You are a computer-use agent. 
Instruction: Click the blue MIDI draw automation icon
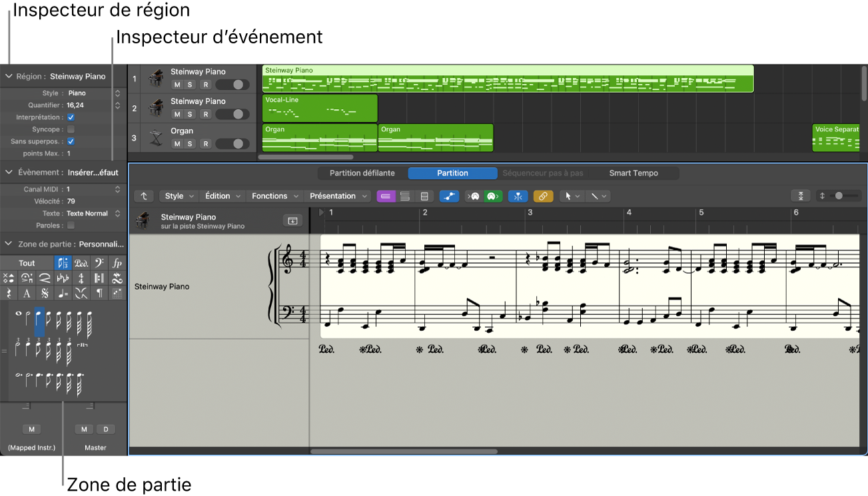(x=449, y=196)
